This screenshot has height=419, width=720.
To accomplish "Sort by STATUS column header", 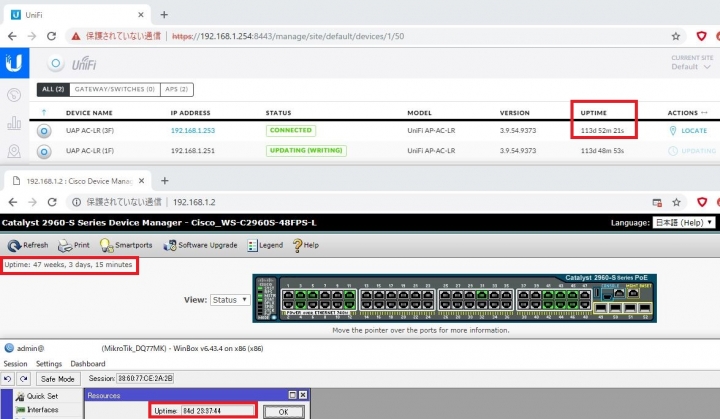I will click(278, 113).
